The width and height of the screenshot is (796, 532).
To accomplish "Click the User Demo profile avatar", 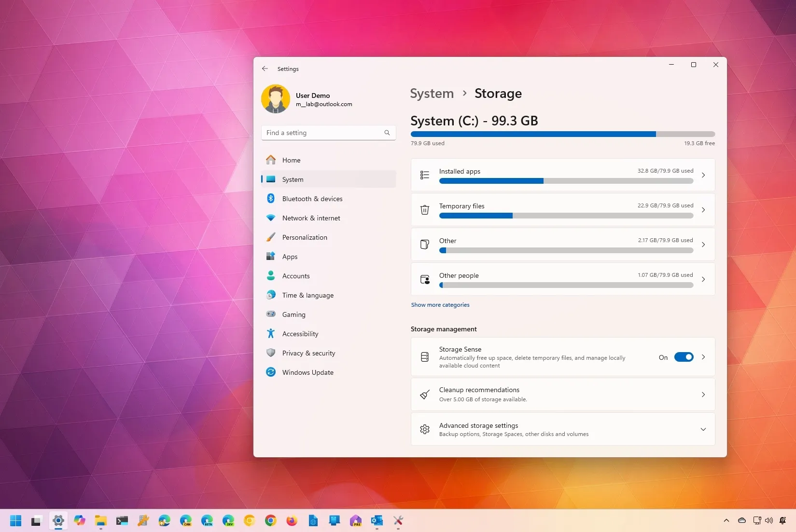I will click(x=275, y=98).
